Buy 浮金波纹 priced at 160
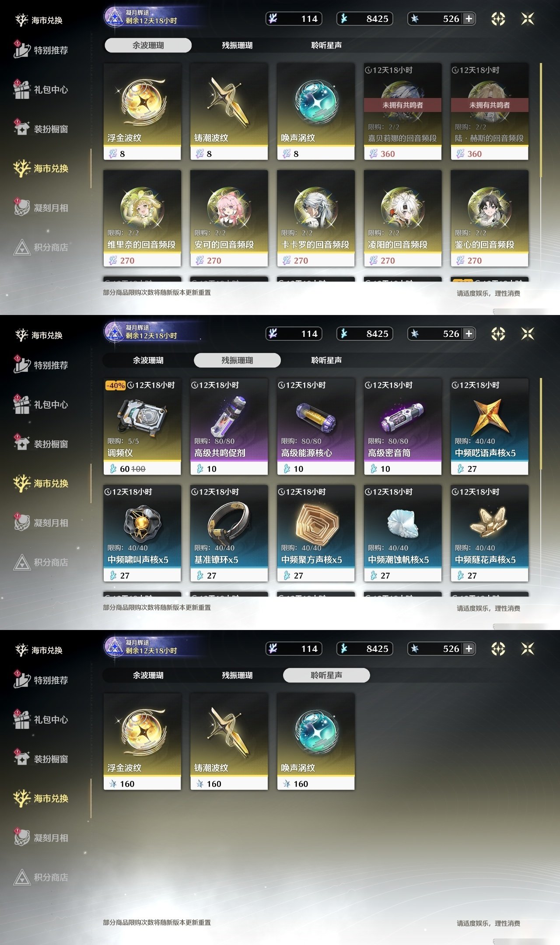This screenshot has width=560, height=945. 142,742
